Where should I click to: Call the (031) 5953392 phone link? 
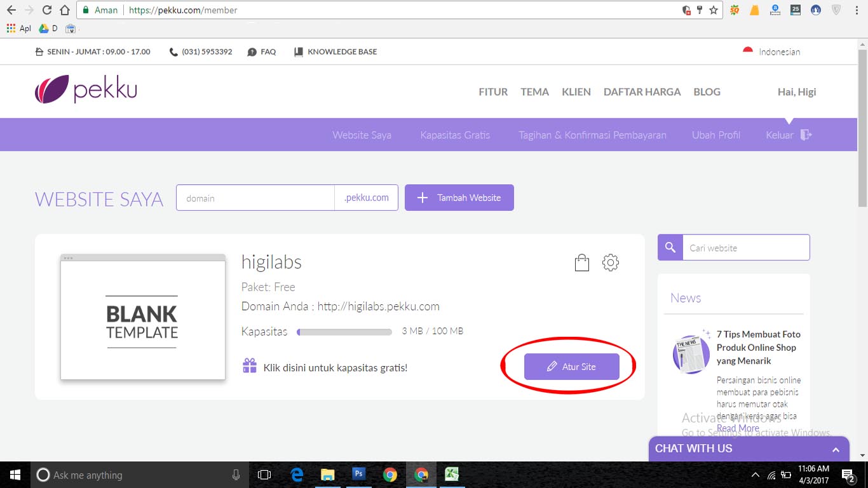click(201, 51)
